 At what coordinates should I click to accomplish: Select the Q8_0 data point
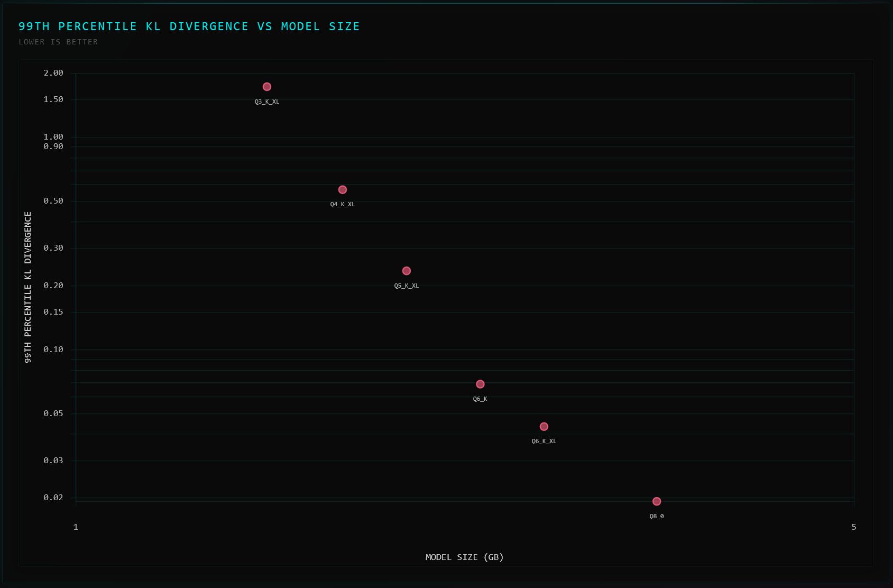click(x=657, y=501)
